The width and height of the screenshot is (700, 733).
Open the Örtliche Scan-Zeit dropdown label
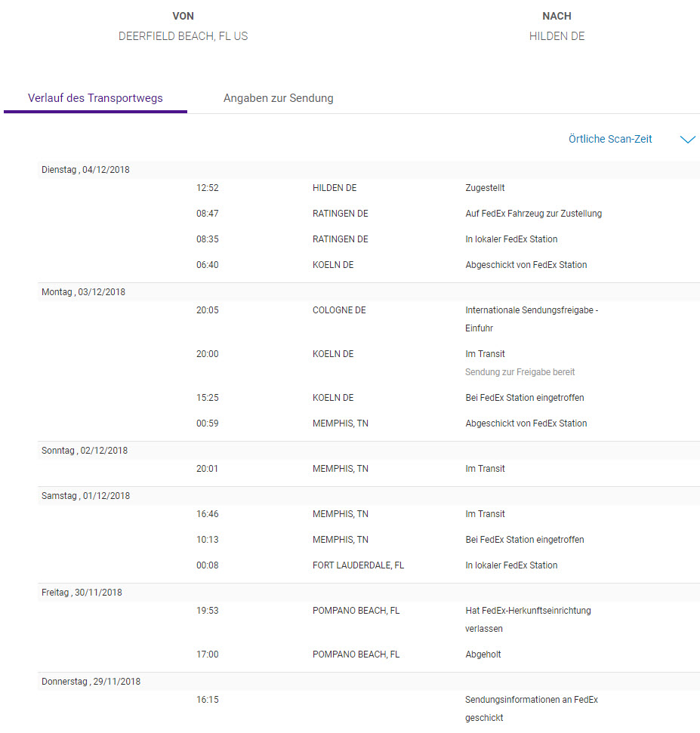[x=610, y=140]
